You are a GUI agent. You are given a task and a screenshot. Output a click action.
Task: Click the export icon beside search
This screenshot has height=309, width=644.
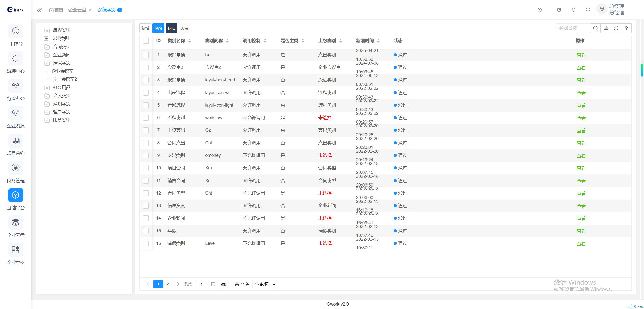pyautogui.click(x=606, y=28)
